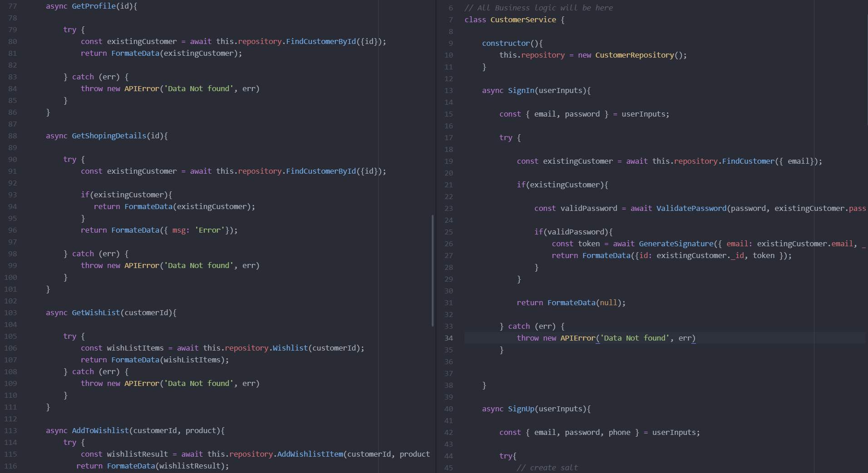This screenshot has height=473, width=868.
Task: Click wishlistResult variable on line 116
Action: point(190,466)
